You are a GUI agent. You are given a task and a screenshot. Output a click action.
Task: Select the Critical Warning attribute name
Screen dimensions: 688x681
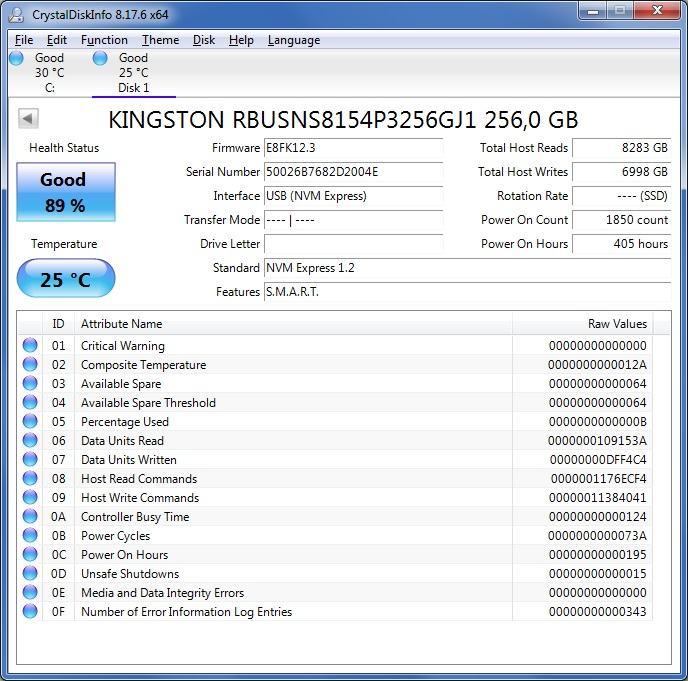click(123, 346)
